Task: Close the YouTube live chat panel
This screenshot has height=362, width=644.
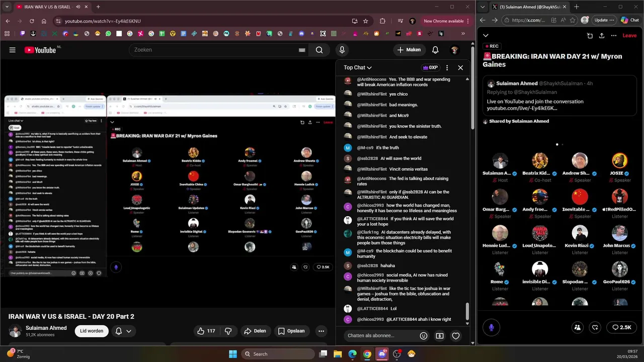Action: 460,67
